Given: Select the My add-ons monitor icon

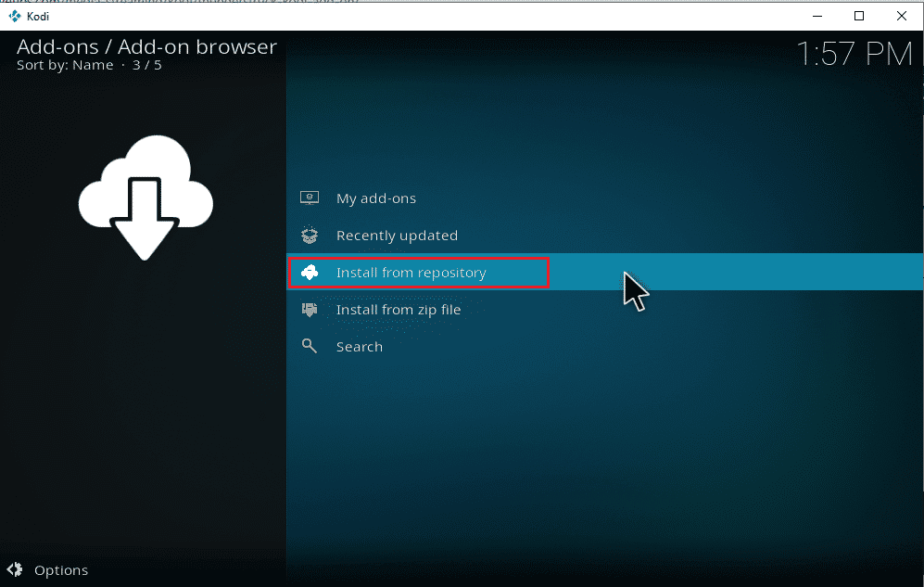Looking at the screenshot, I should [310, 198].
